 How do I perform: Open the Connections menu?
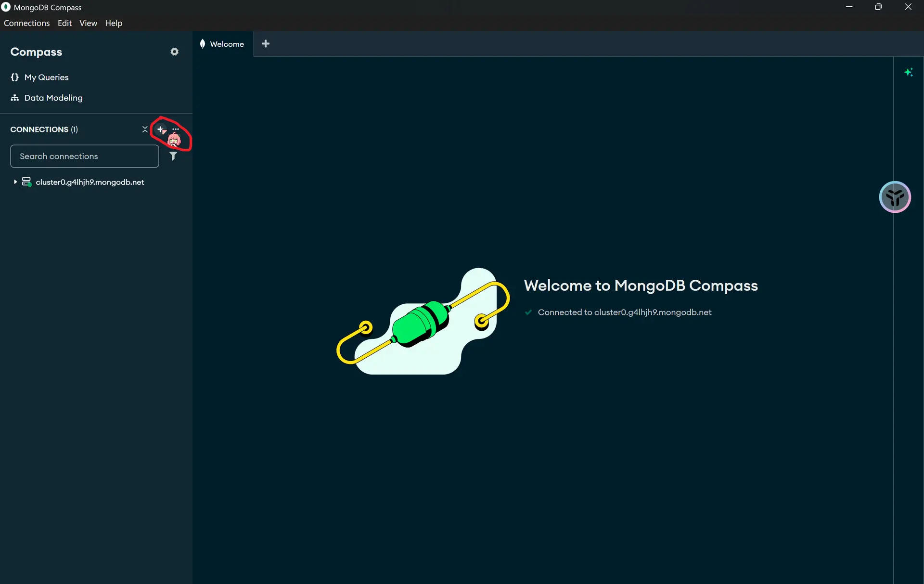coord(26,23)
